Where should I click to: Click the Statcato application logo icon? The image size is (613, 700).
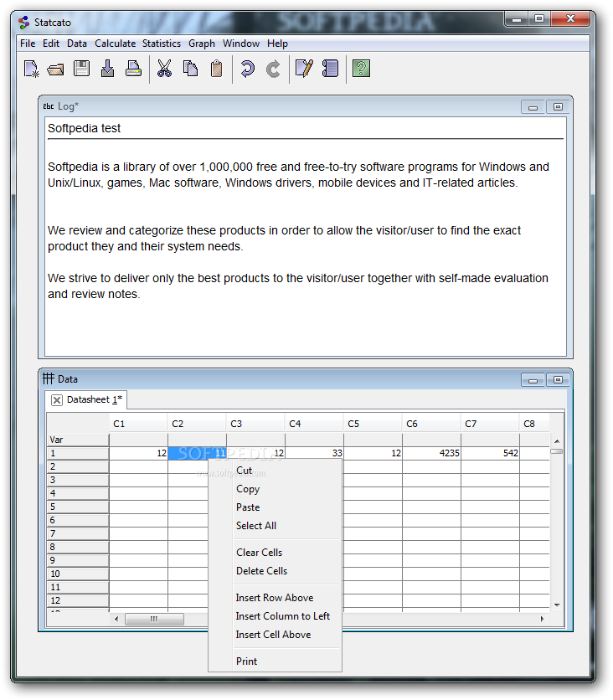(23, 23)
